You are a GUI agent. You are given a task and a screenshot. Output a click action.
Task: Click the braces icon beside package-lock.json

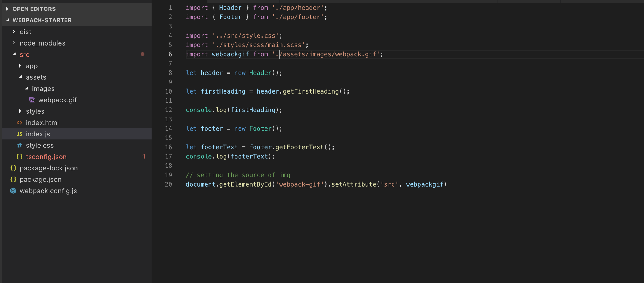tap(13, 168)
